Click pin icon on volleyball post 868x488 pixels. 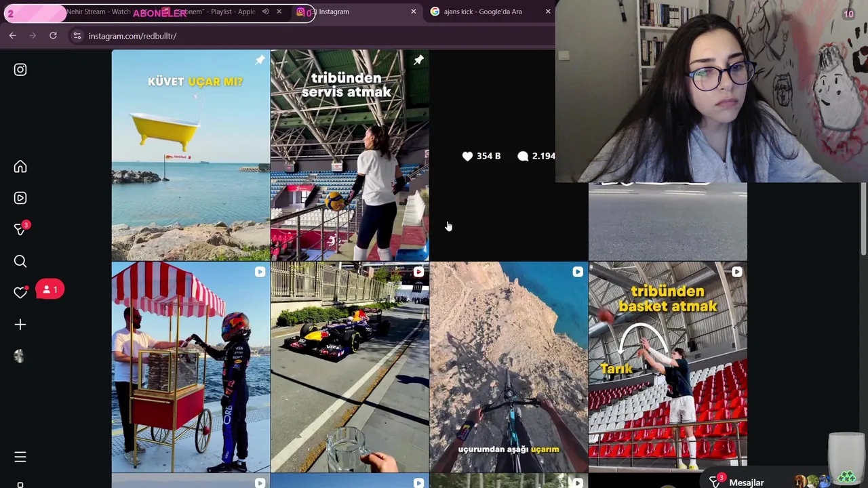point(419,60)
